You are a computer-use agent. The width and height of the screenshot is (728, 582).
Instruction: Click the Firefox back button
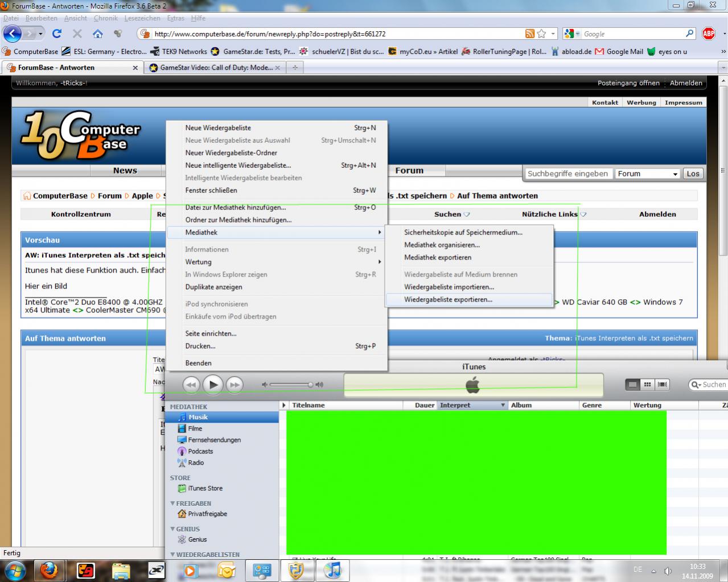[13, 34]
